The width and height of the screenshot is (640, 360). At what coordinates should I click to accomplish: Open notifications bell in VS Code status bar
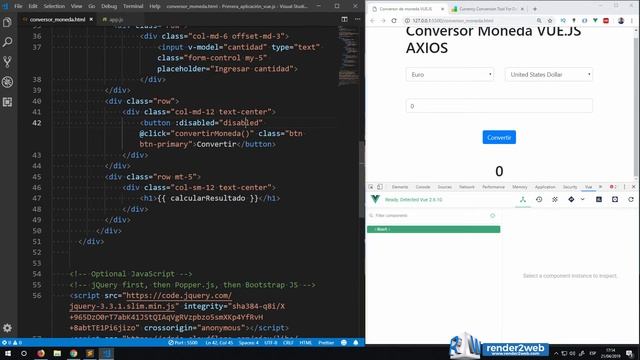pos(356,343)
